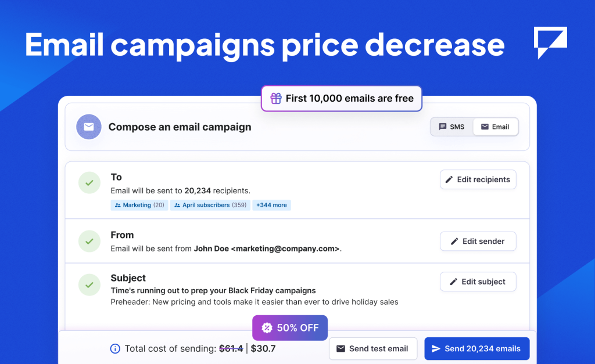This screenshot has width=595, height=364.
Task: Click the info icon beside Total cost
Action: [x=115, y=349]
